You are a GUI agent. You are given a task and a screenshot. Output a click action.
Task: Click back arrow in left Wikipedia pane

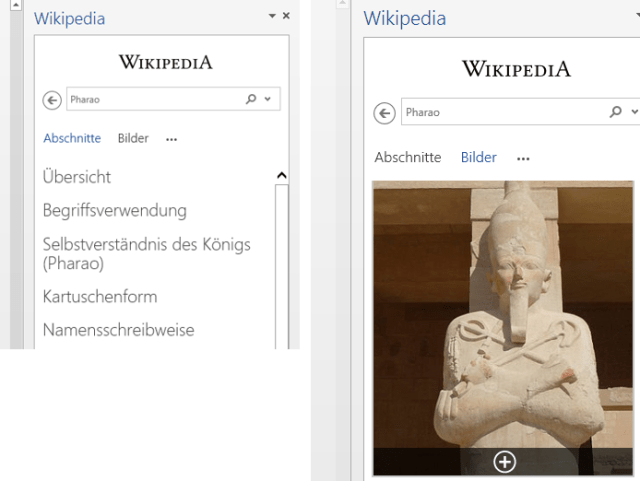coord(52,100)
